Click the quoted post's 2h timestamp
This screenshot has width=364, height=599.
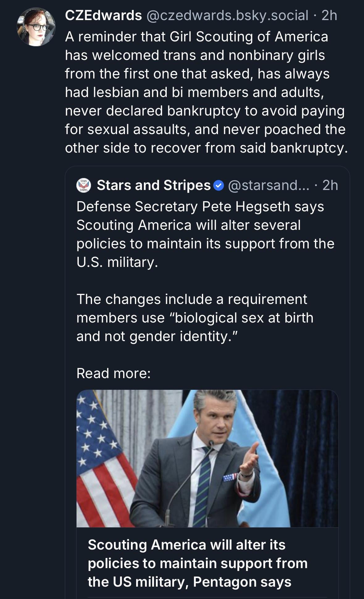tap(330, 185)
